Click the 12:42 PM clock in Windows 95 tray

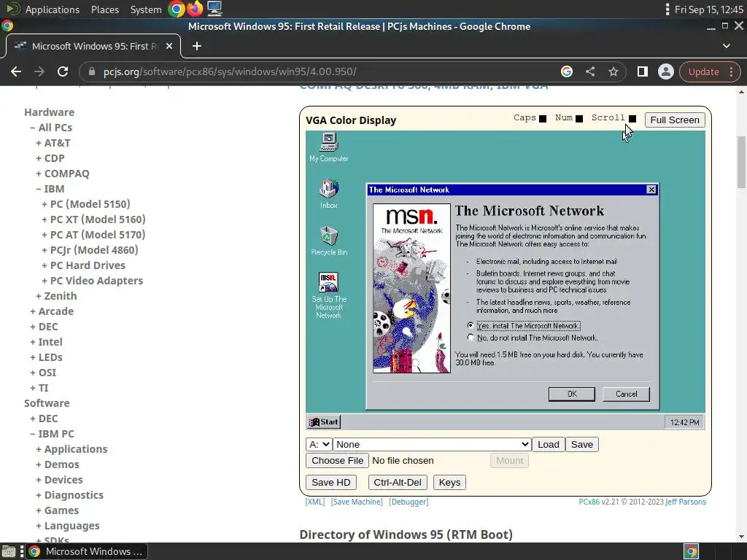tap(684, 422)
